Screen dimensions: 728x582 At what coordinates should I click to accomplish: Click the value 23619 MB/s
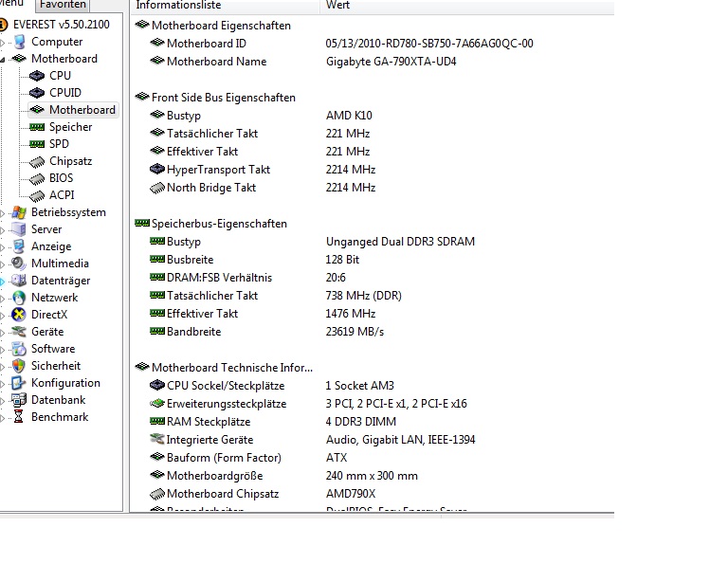[355, 332]
